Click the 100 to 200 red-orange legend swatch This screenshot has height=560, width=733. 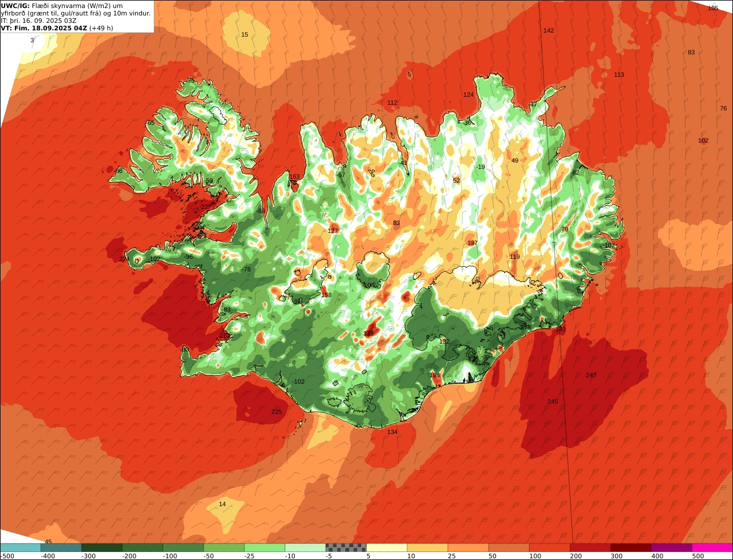pos(549,547)
